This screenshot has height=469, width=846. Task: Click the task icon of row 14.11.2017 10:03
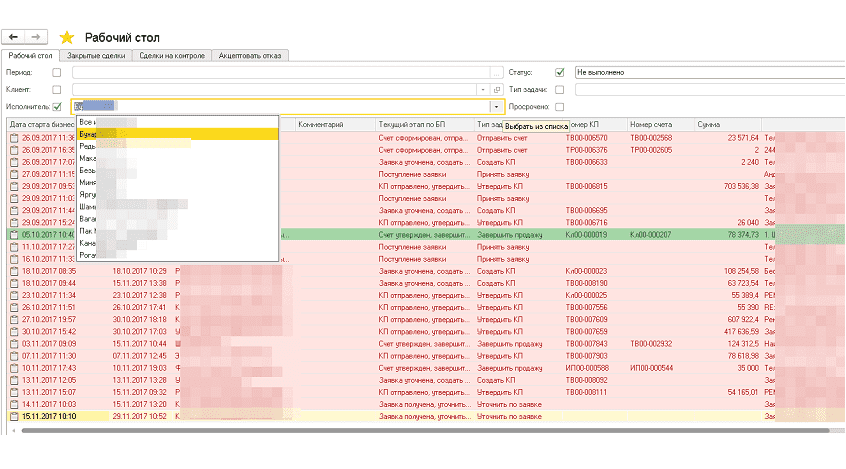[14, 404]
